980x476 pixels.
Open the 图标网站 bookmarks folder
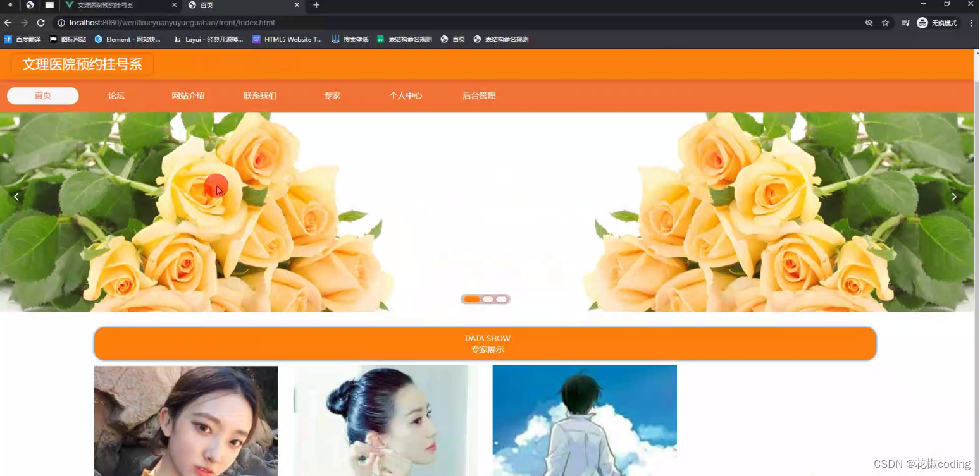(66, 39)
